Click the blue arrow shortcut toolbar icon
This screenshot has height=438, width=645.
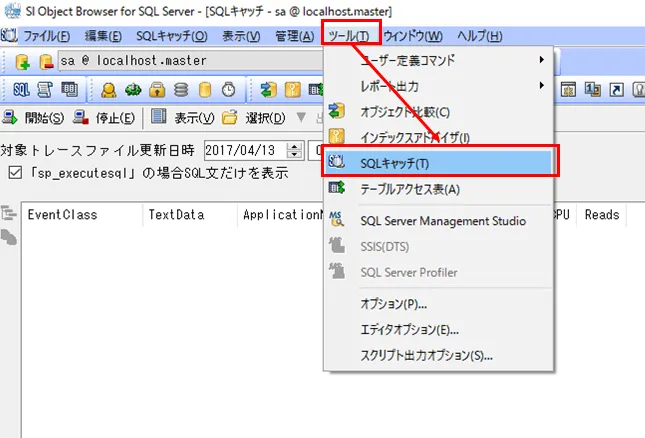click(616, 90)
